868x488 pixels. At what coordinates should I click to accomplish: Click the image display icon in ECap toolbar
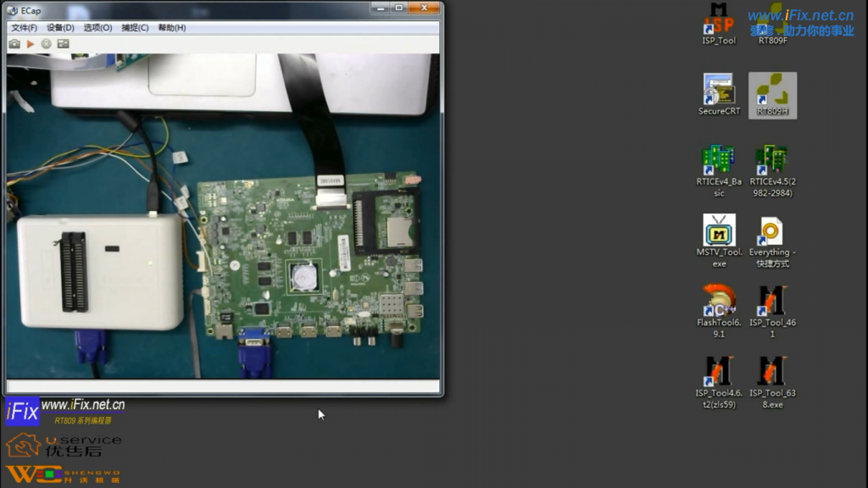pos(63,43)
